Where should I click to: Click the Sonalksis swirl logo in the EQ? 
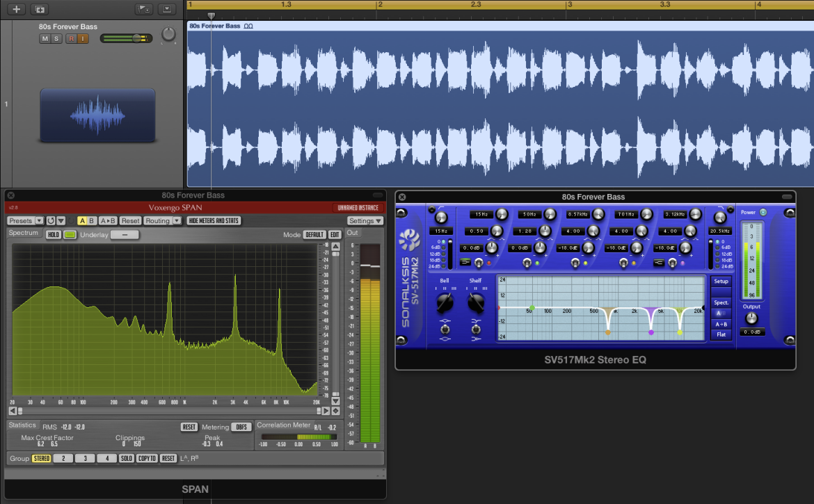click(x=409, y=240)
